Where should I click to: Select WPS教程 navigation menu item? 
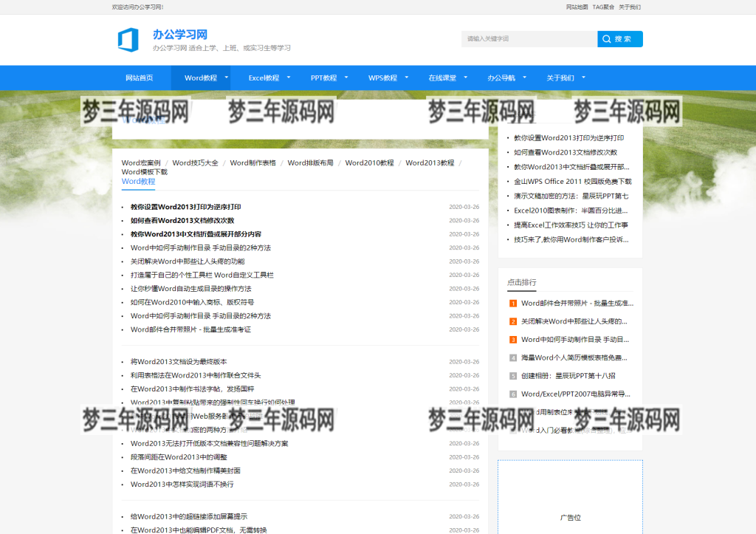click(383, 78)
